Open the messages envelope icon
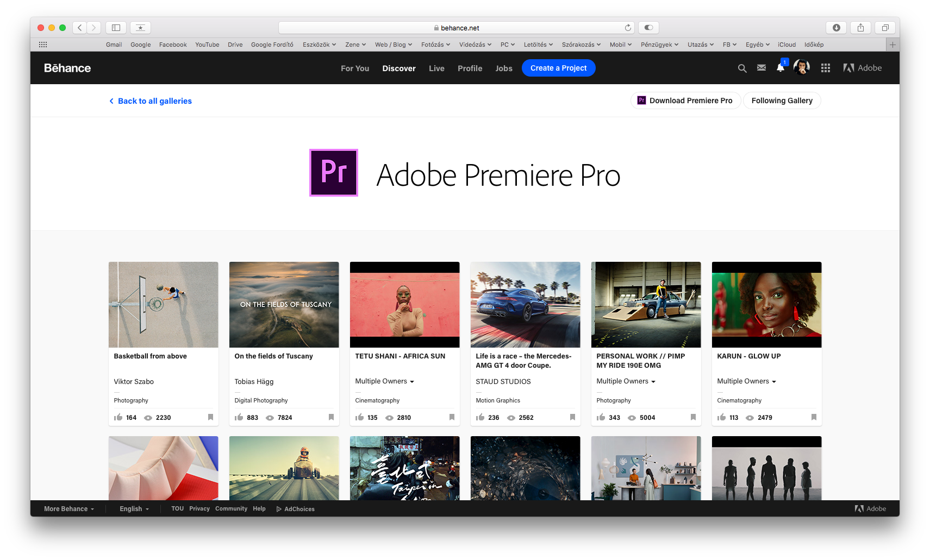 [x=762, y=68]
